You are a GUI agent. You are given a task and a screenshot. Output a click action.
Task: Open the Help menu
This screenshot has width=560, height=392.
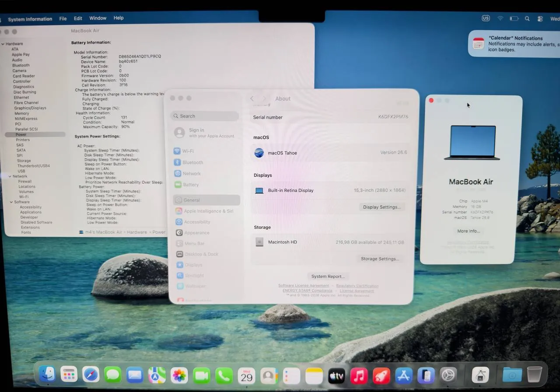click(119, 18)
